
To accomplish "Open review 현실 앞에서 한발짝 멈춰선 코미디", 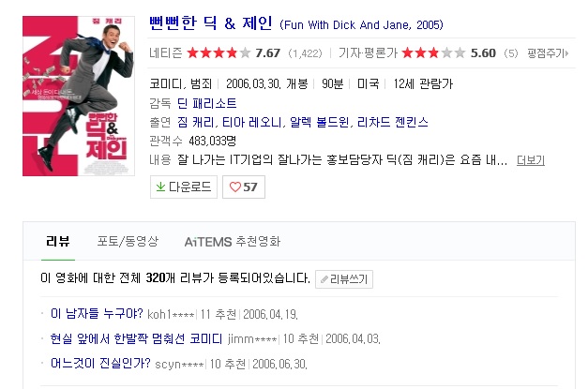I will (x=137, y=338).
